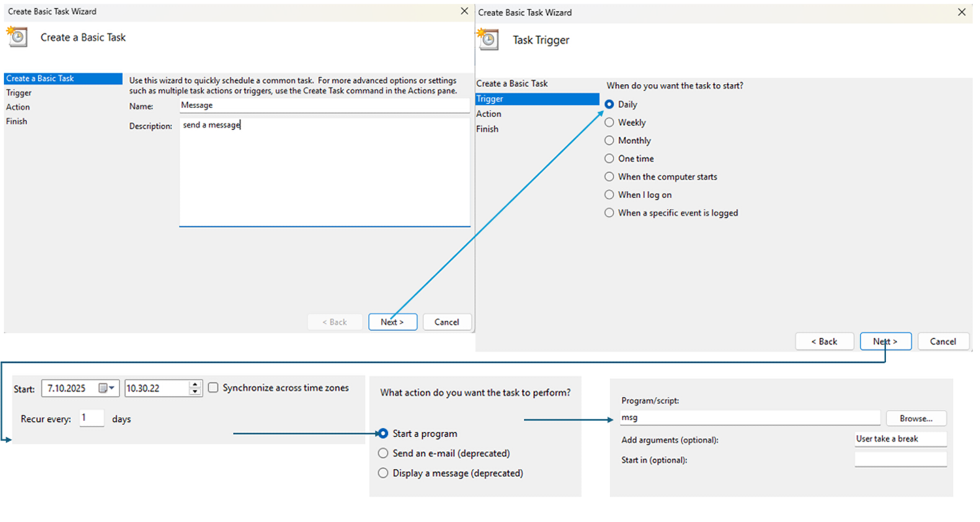The width and height of the screenshot is (980, 522).
Task: Cancel the Create a Basic Task wizard
Action: coord(447,322)
